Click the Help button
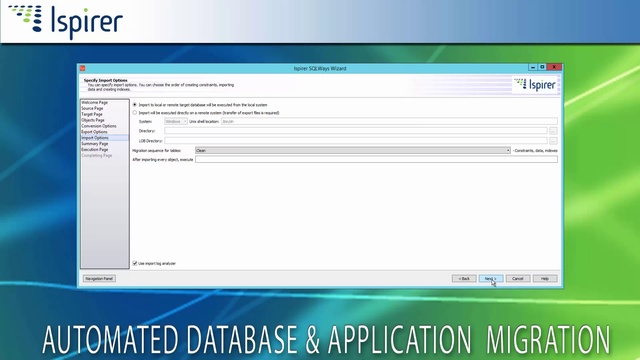The height and width of the screenshot is (360, 640). tap(545, 278)
